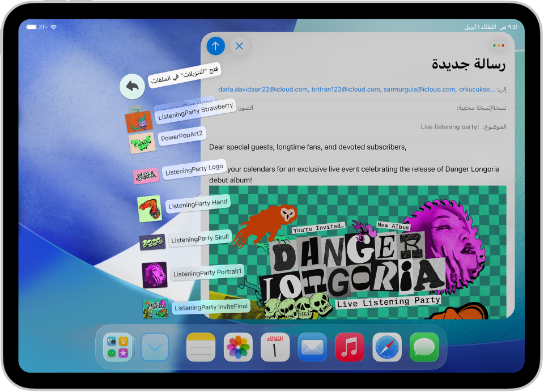This screenshot has height=392, width=544.
Task: Open Mail from the Dock
Action: [x=312, y=346]
